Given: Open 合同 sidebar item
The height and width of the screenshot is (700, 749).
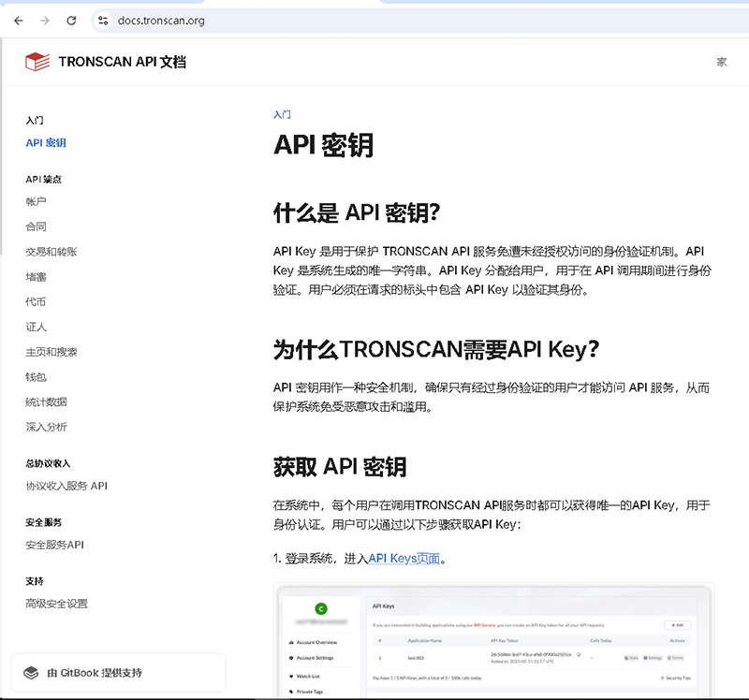Looking at the screenshot, I should pyautogui.click(x=37, y=226).
